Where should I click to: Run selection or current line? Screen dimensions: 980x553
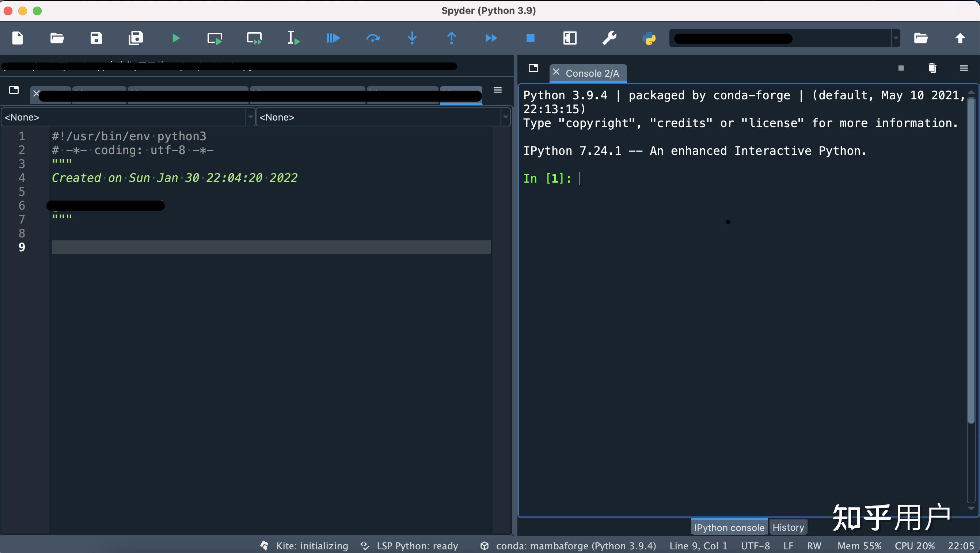coord(293,38)
